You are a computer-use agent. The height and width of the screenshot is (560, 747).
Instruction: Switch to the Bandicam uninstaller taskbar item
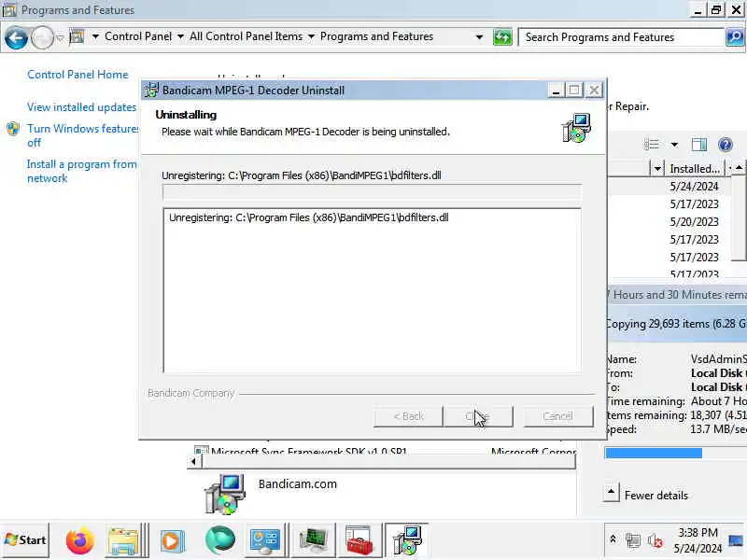[406, 540]
